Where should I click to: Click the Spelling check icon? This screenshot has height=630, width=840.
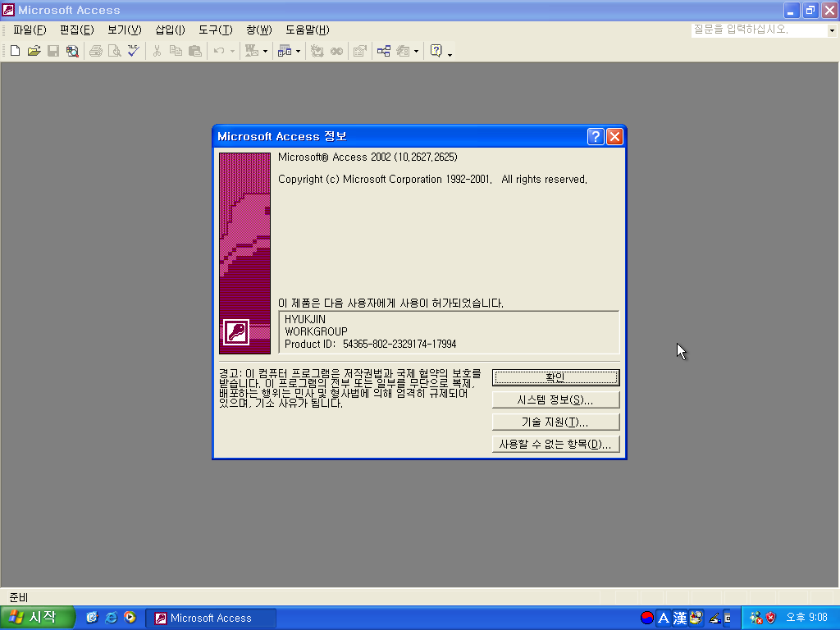134,51
